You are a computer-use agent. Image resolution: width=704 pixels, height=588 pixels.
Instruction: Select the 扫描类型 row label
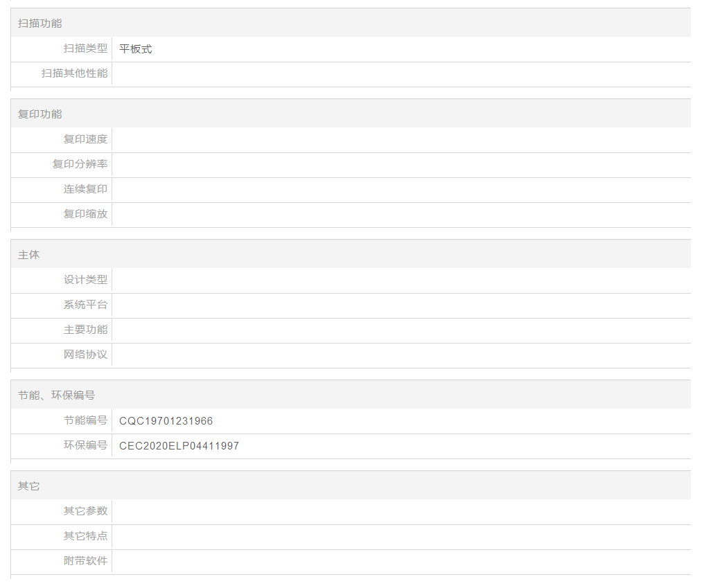[x=85, y=48]
